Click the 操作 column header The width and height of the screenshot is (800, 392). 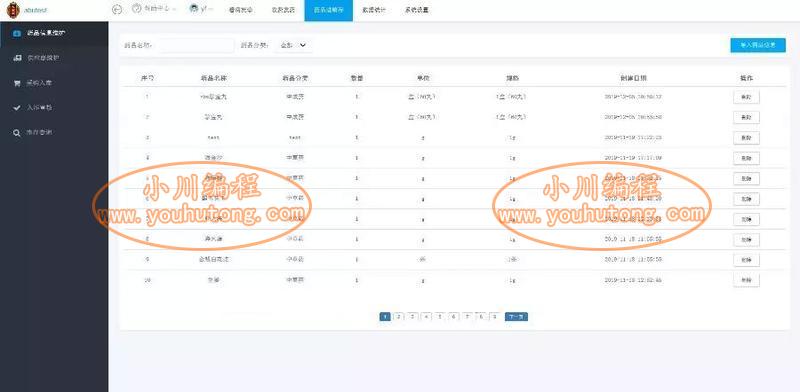pyautogui.click(x=746, y=78)
